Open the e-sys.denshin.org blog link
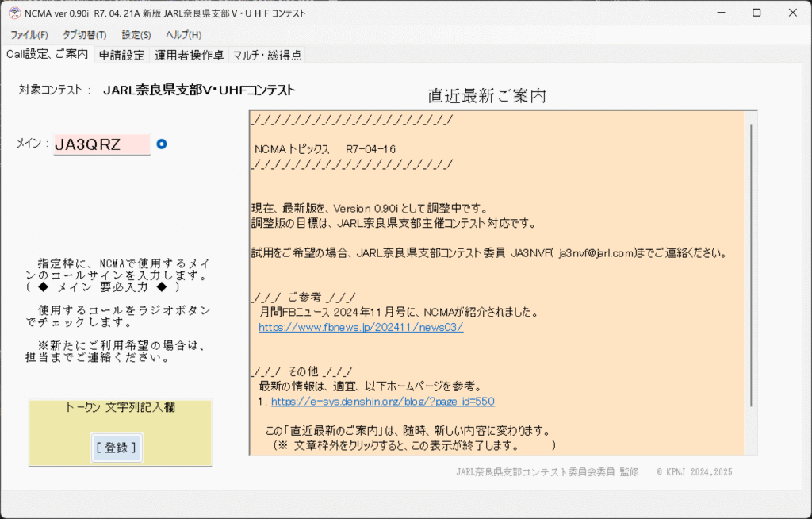The image size is (812, 519). coord(383,402)
